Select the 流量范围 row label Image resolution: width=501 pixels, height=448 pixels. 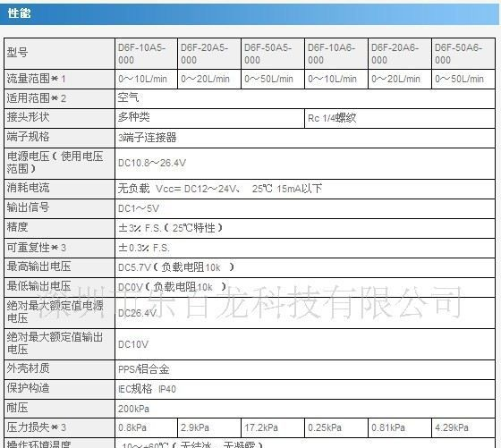(36, 79)
